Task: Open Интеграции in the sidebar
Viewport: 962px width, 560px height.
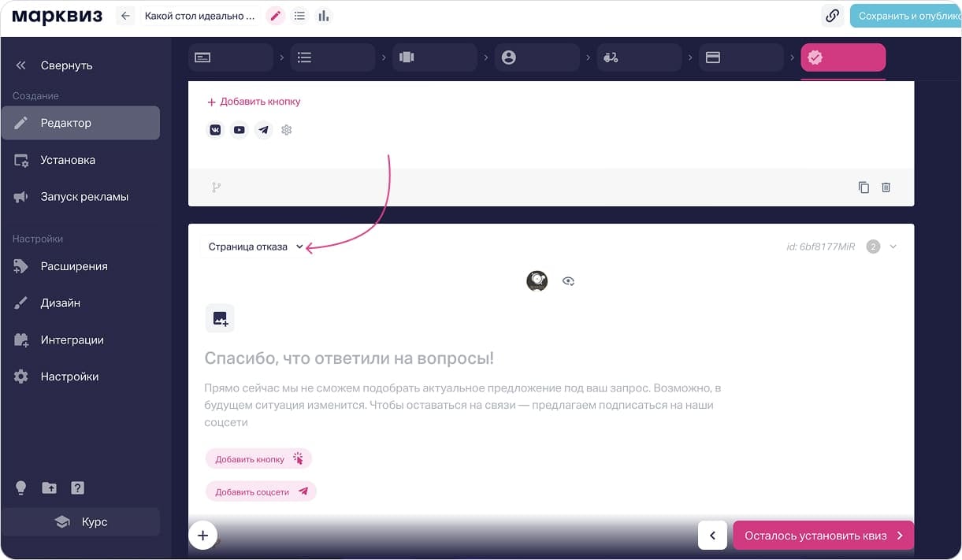Action: 80,340
